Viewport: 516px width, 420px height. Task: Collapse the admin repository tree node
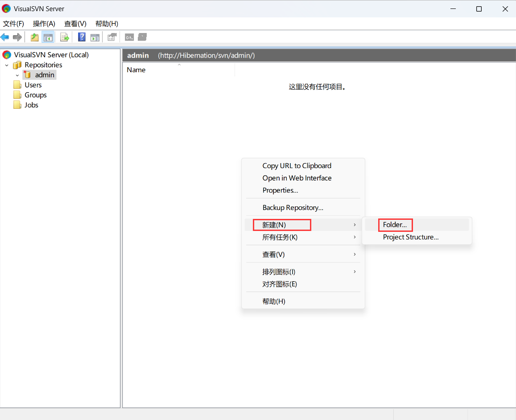click(x=17, y=75)
